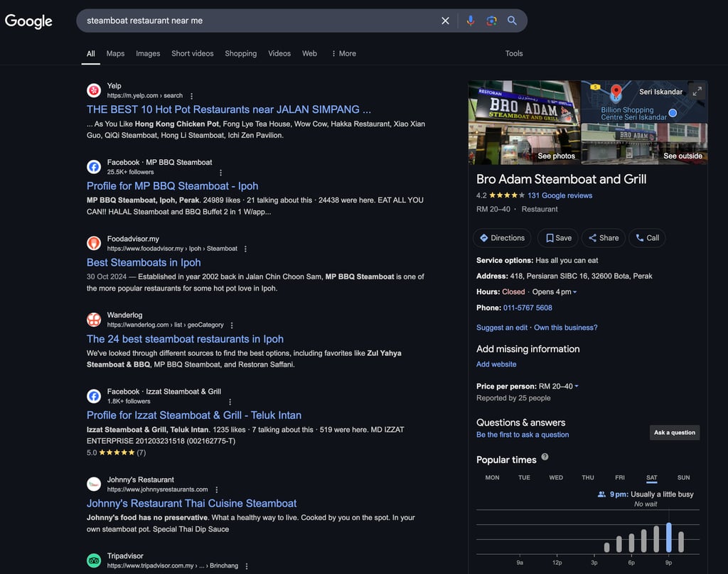Open the Foodadvisor.my result's three-dot menu
Image resolution: width=728 pixels, height=574 pixels.
pos(245,249)
